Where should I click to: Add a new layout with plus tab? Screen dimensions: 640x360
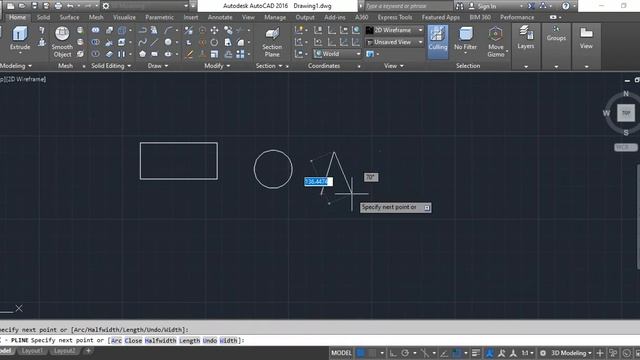88,351
